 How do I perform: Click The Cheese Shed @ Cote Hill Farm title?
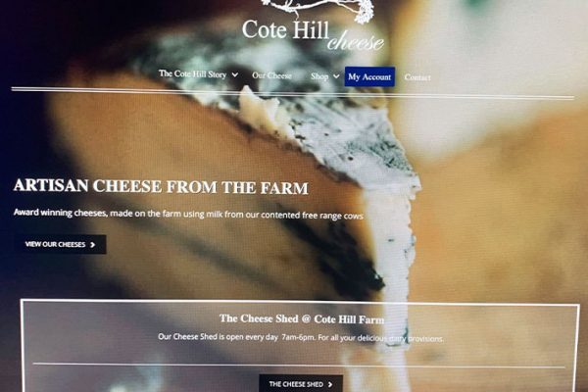302,318
